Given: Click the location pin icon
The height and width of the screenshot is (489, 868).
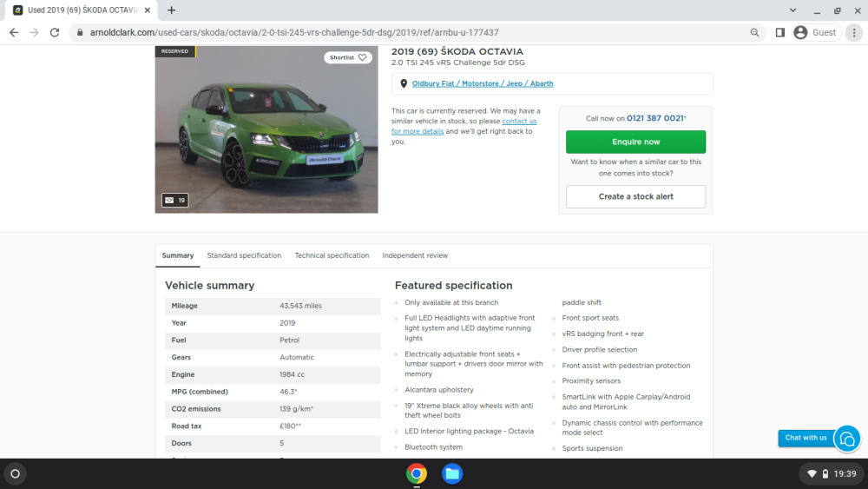Looking at the screenshot, I should pos(404,83).
